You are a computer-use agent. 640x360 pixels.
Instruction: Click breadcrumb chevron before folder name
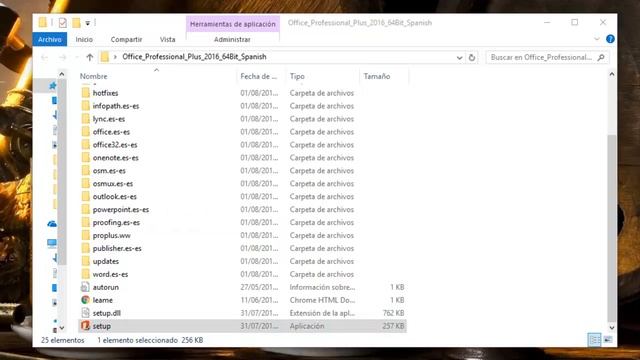[x=115, y=57]
